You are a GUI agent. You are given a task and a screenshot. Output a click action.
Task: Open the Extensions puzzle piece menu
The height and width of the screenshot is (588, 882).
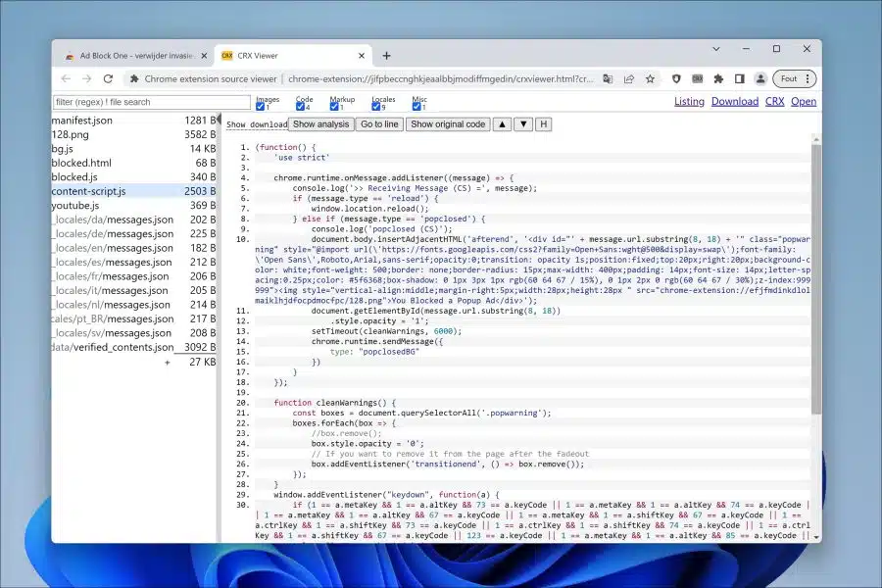(x=718, y=78)
